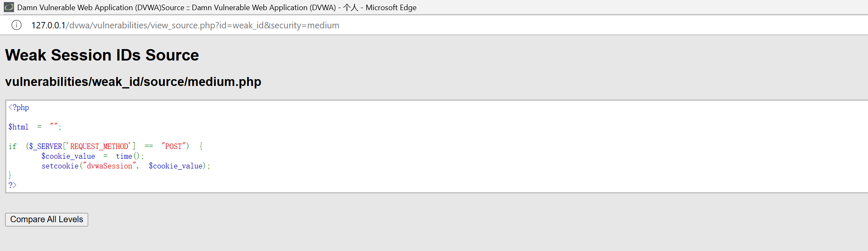Click $cookie_value on the assignment line
Screen dimensions: 868x251
68,156
